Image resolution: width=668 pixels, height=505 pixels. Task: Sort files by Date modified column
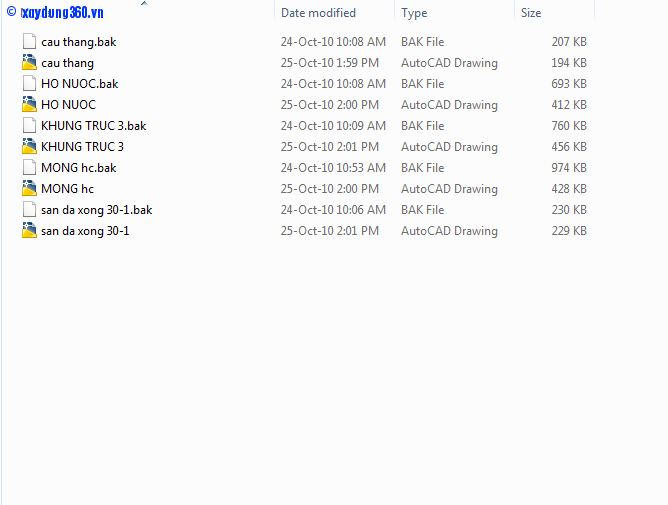318,13
